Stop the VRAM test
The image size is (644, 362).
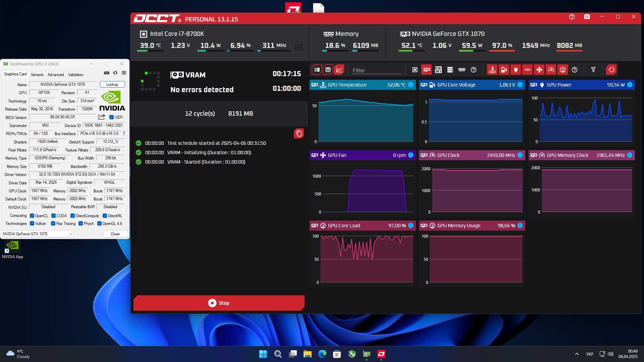pos(219,303)
